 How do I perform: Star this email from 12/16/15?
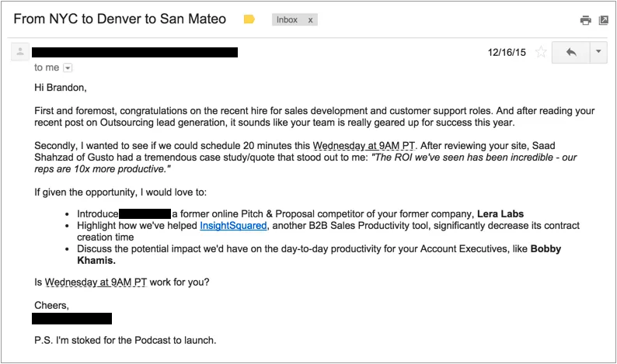coord(541,52)
